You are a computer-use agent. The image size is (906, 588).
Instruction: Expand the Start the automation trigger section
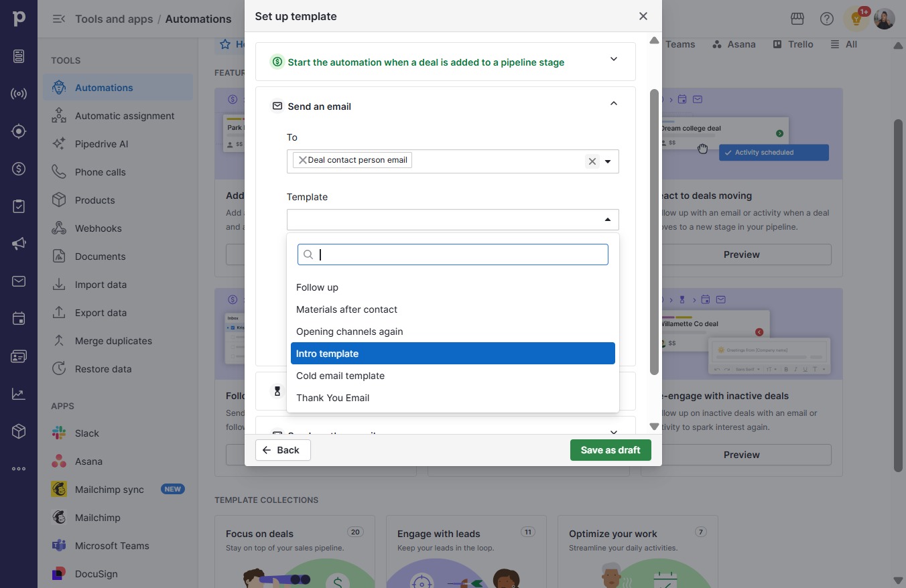614,60
